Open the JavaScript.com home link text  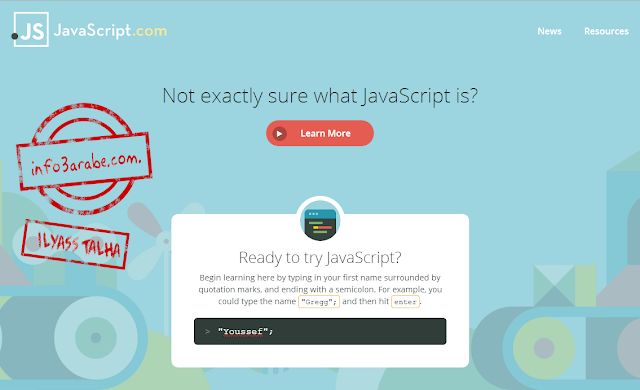(110, 31)
